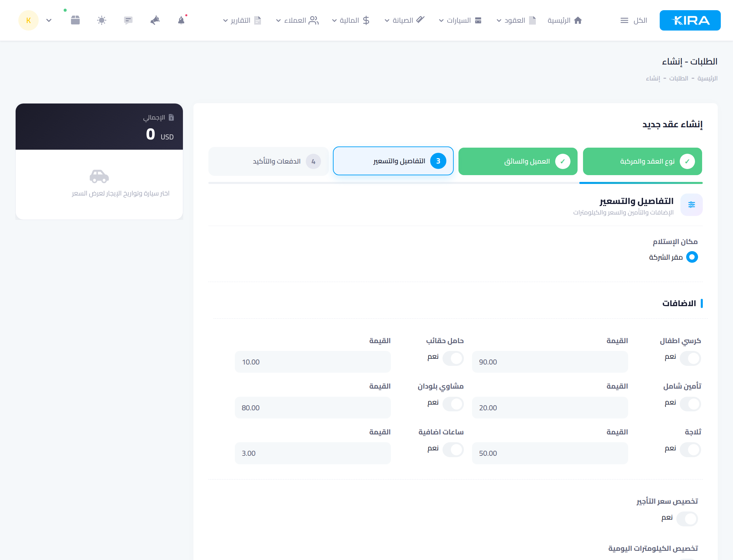733x560 pixels.
Task: Click إنشاء عقد جديد heading
Action: 672,124
